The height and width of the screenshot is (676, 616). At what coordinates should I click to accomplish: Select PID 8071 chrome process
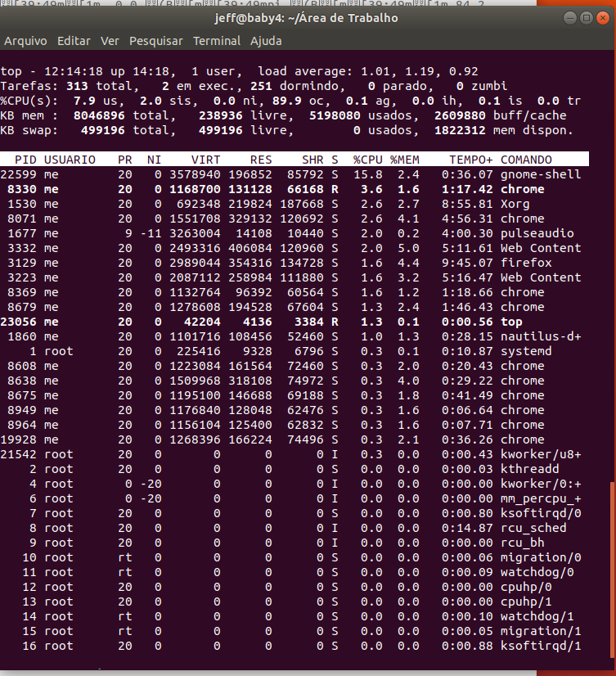pyautogui.click(x=21, y=219)
